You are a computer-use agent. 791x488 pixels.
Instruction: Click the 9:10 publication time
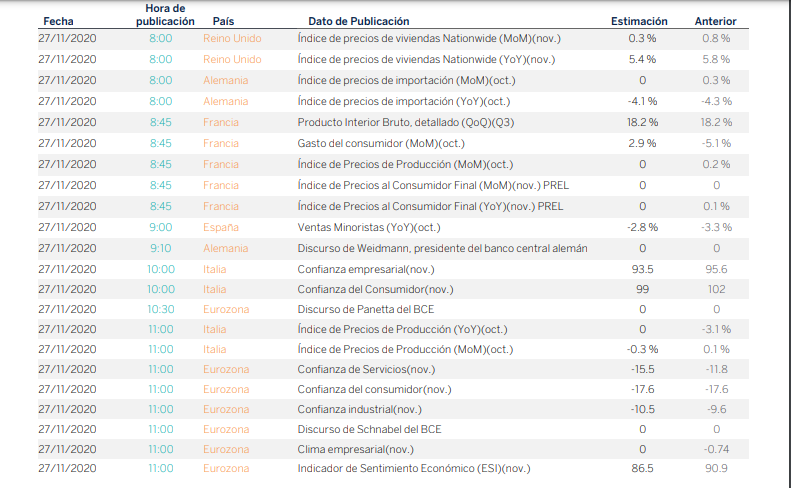pos(160,248)
